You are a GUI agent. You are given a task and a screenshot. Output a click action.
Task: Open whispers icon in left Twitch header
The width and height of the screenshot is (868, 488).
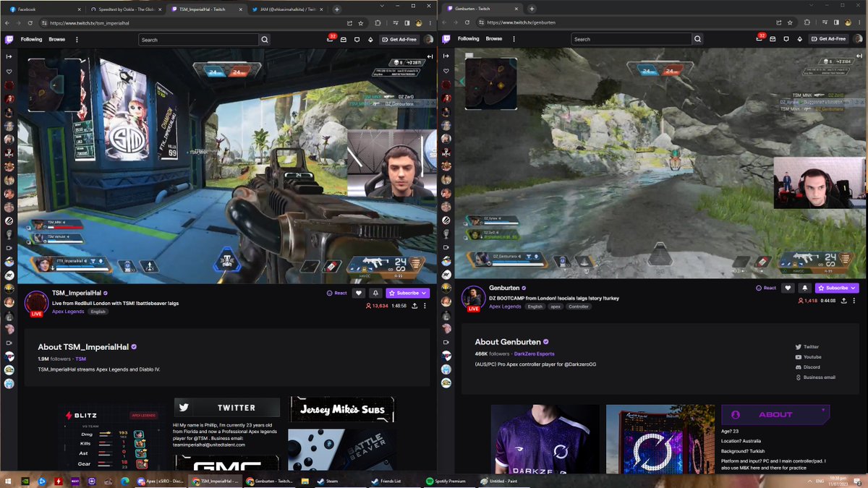(357, 39)
